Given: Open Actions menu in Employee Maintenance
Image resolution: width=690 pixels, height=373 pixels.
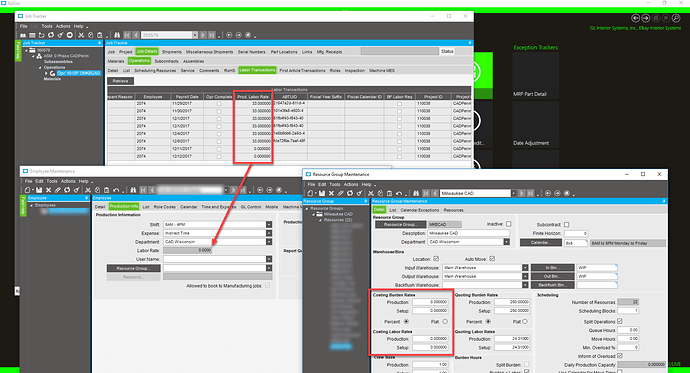Looking at the screenshot, I should [x=68, y=181].
